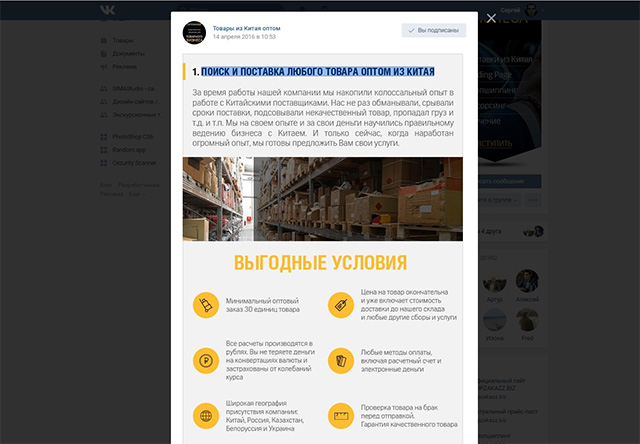Open Реклама in the left sidebar menu
This screenshot has height=444, width=640.
pyautogui.click(x=124, y=67)
